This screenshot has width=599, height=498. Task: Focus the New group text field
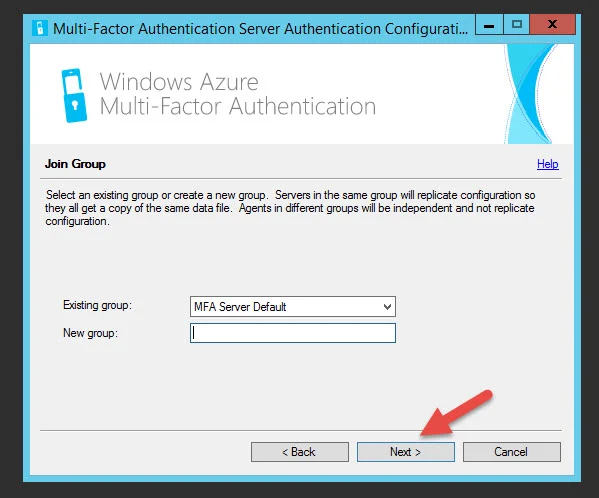click(293, 333)
